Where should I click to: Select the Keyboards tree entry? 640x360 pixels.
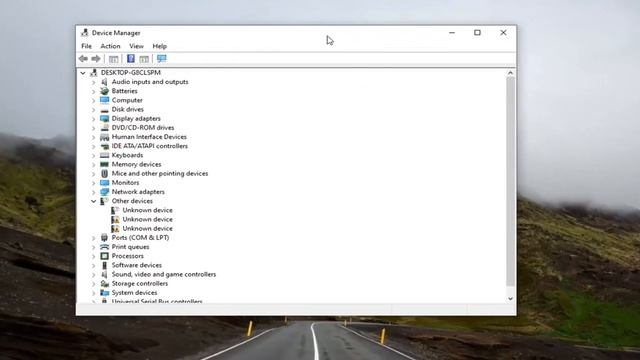(x=127, y=155)
